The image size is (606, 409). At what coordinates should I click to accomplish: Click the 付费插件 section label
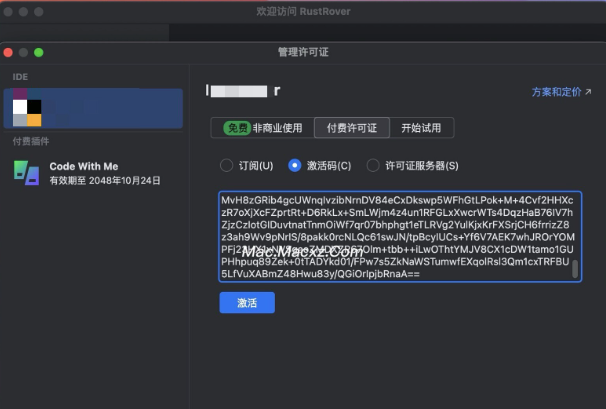(x=31, y=141)
